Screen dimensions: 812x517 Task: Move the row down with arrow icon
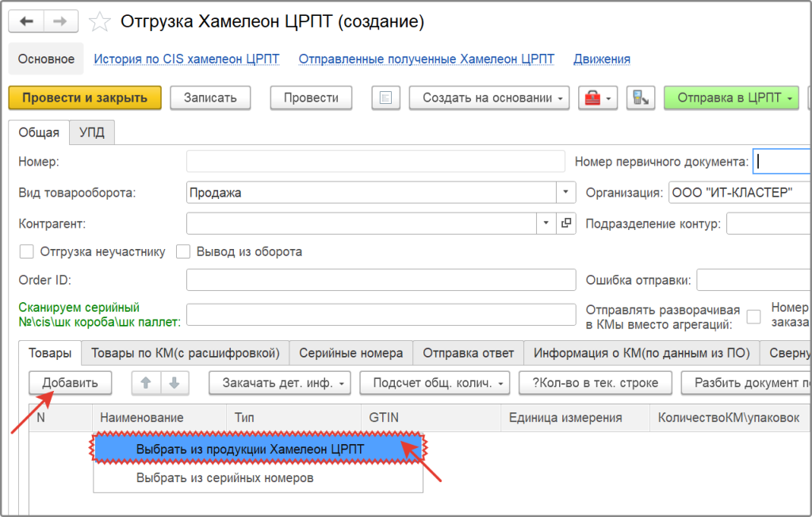pos(174,383)
